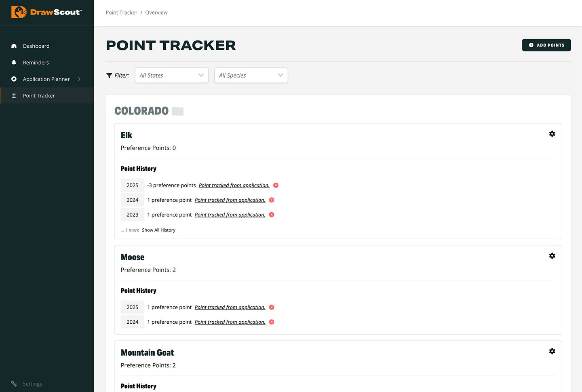
Task: Expand Application Planner via its chevron
Action: tap(79, 79)
